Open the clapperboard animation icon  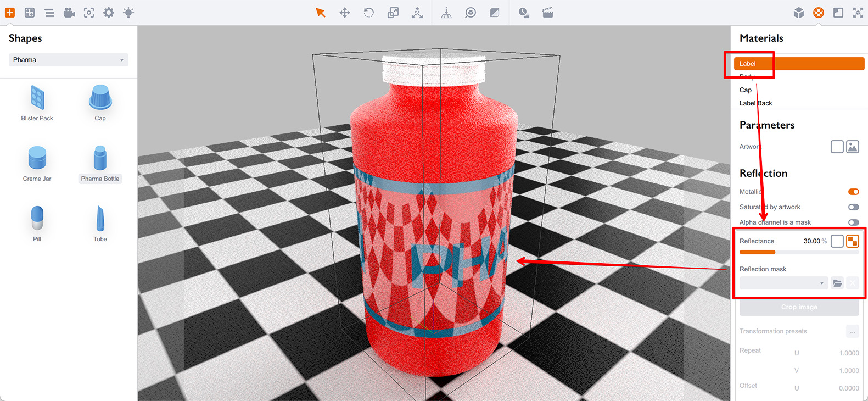click(x=548, y=13)
